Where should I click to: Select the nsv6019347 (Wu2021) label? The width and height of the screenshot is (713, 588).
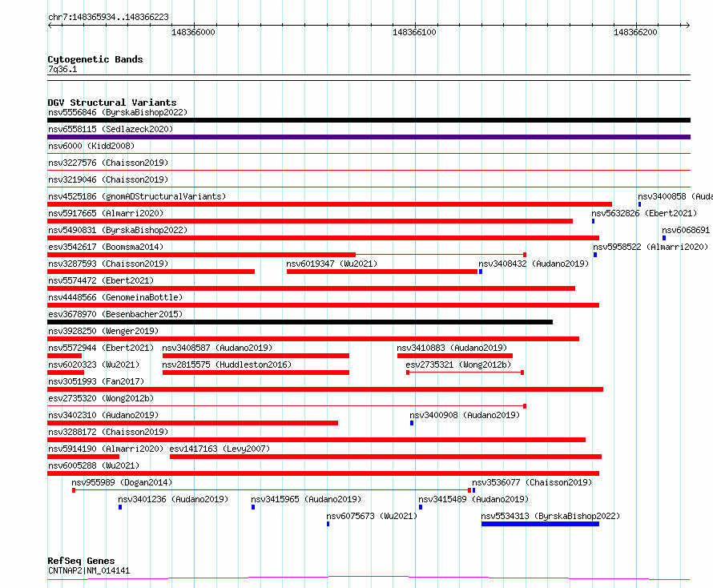click(332, 264)
